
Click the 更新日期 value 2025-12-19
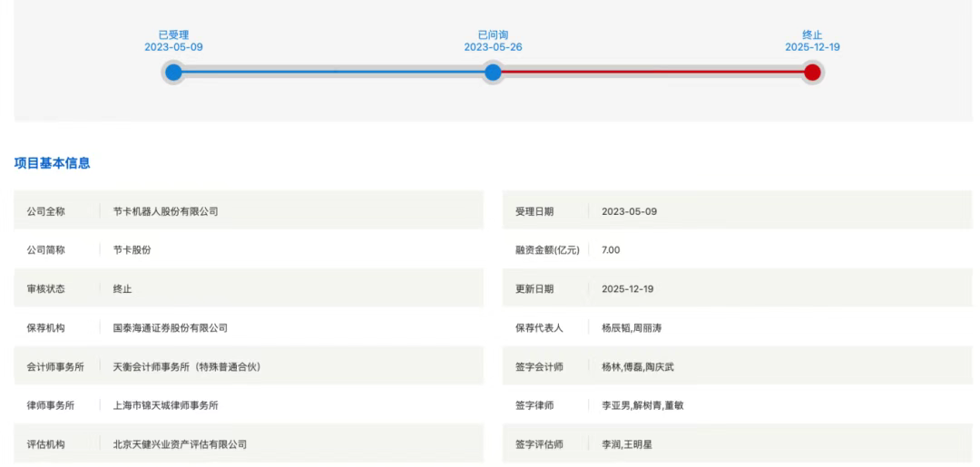(x=628, y=289)
